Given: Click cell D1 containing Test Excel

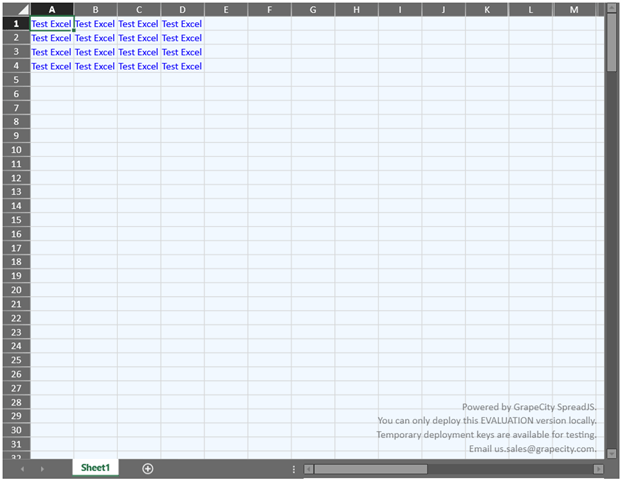Looking at the screenshot, I should tap(182, 24).
